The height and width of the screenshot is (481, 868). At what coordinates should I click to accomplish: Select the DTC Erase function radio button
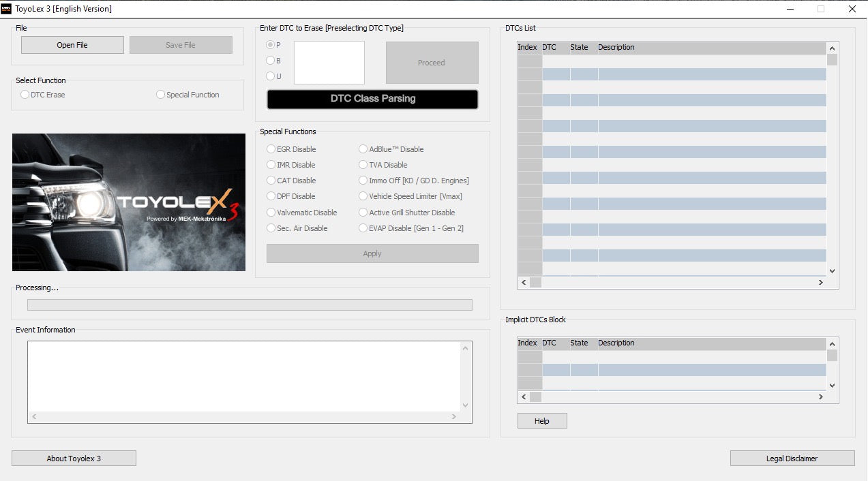coord(43,95)
